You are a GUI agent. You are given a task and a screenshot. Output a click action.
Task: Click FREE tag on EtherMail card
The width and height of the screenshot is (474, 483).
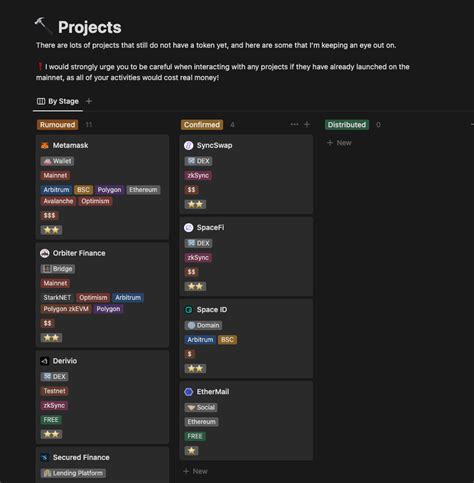[x=195, y=436]
